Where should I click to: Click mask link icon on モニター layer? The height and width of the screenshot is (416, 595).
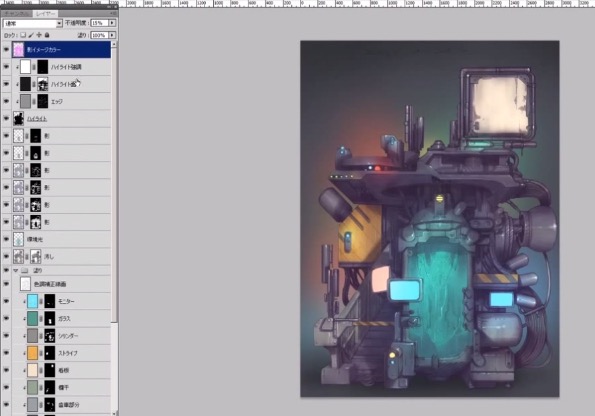[x=41, y=301]
